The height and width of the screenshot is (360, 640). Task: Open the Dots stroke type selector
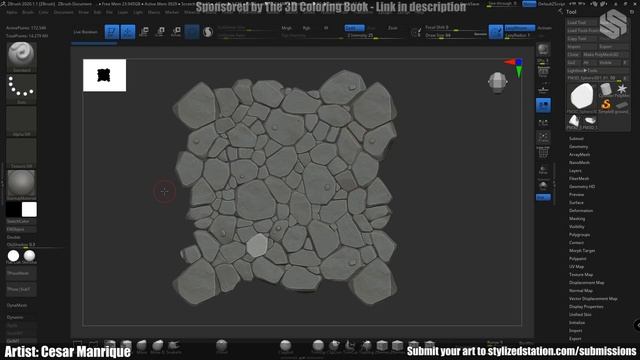[21, 89]
